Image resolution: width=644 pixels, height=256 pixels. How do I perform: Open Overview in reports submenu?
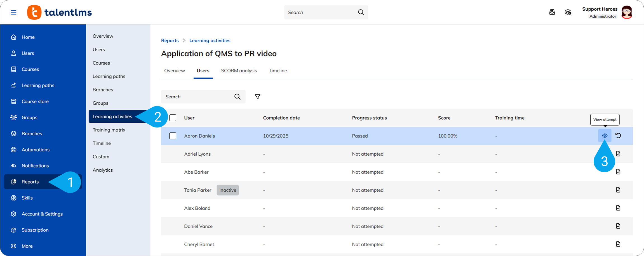pyautogui.click(x=103, y=36)
